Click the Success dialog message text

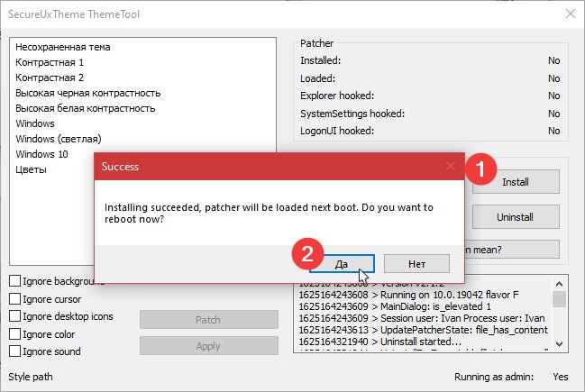[269, 213]
